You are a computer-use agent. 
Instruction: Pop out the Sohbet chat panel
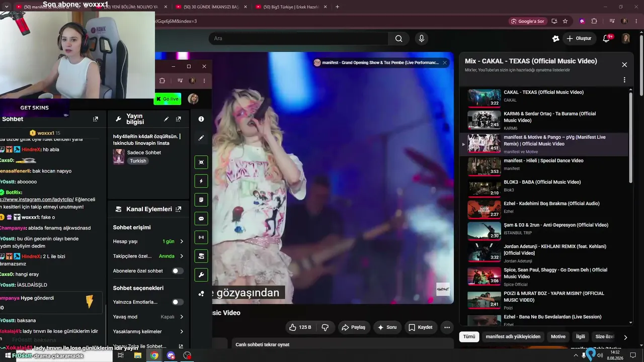pyautogui.click(x=96, y=119)
